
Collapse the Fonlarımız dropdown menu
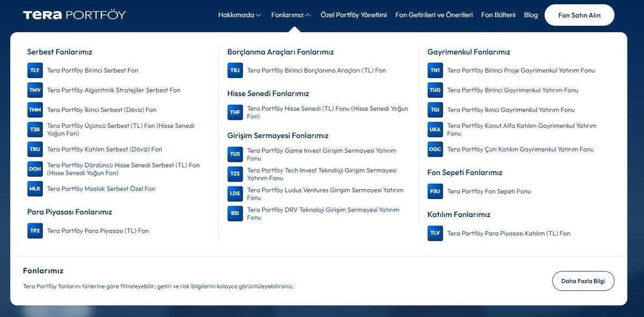tap(291, 15)
